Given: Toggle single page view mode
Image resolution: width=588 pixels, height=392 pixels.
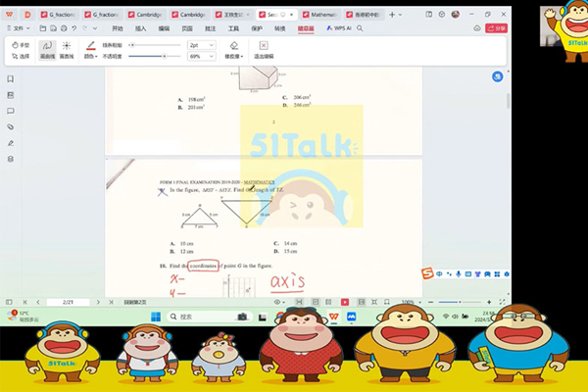Looking at the screenshot, I should (x=316, y=302).
